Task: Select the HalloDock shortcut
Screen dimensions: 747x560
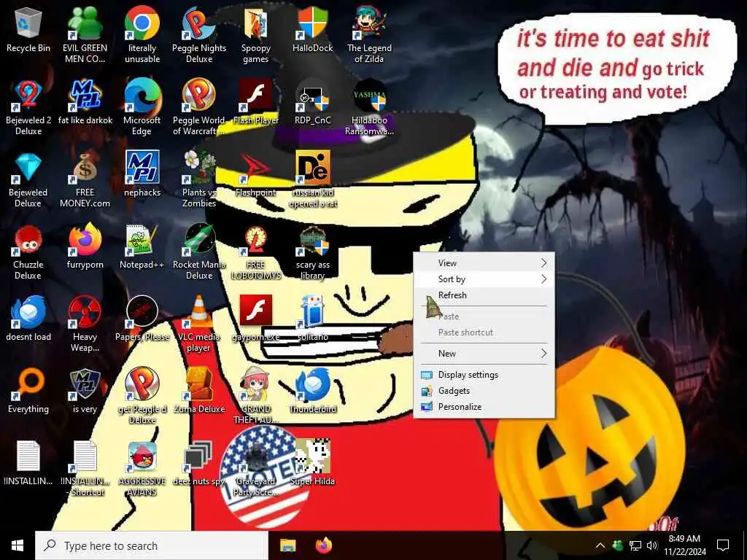Action: [312, 29]
